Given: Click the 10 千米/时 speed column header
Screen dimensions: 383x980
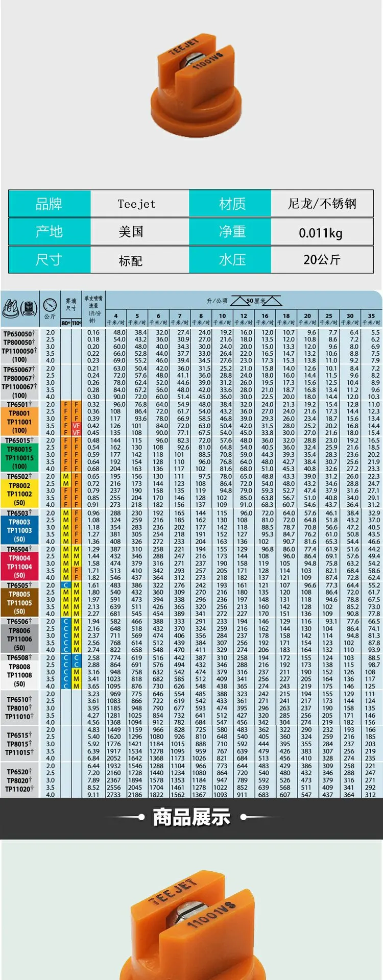Looking at the screenshot, I should [x=222, y=319].
